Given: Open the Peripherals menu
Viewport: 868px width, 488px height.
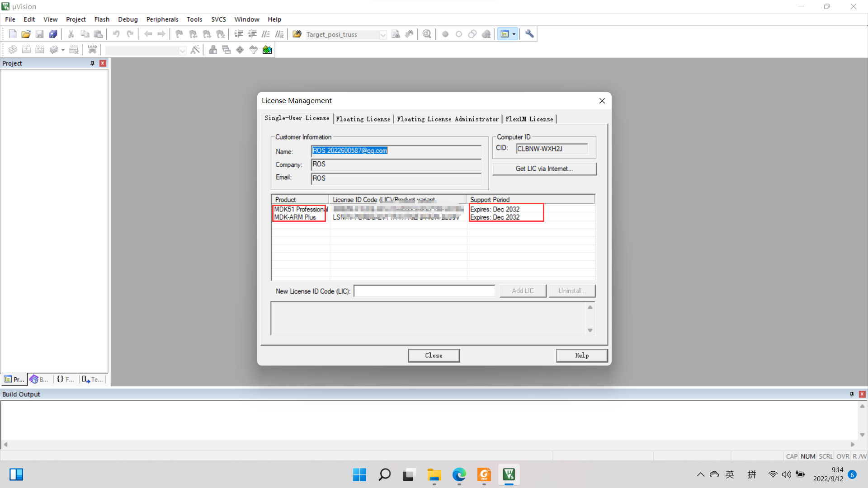Looking at the screenshot, I should click(x=162, y=19).
